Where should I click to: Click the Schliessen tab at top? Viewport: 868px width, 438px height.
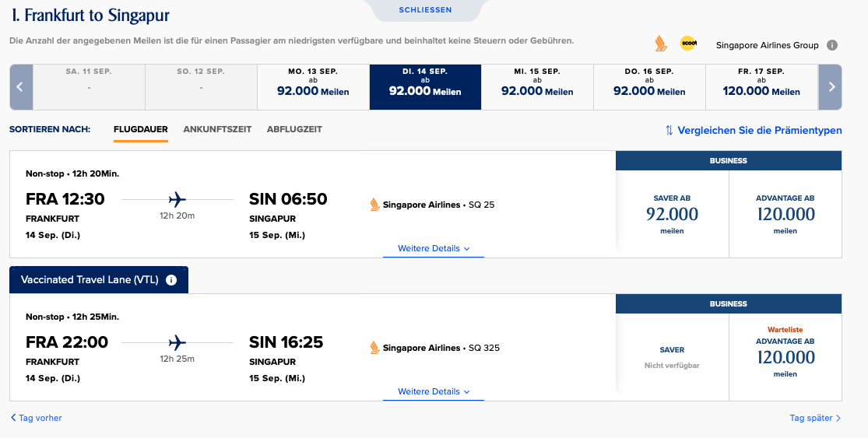425,10
